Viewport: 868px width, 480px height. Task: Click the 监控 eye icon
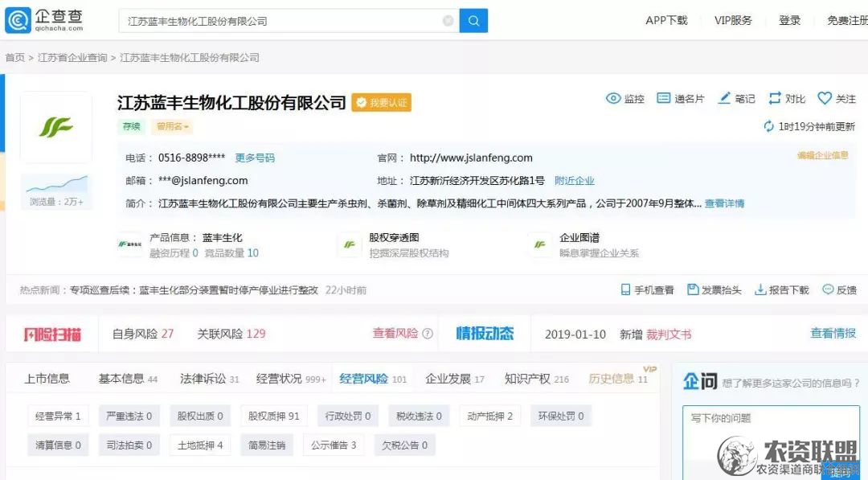tap(612, 99)
